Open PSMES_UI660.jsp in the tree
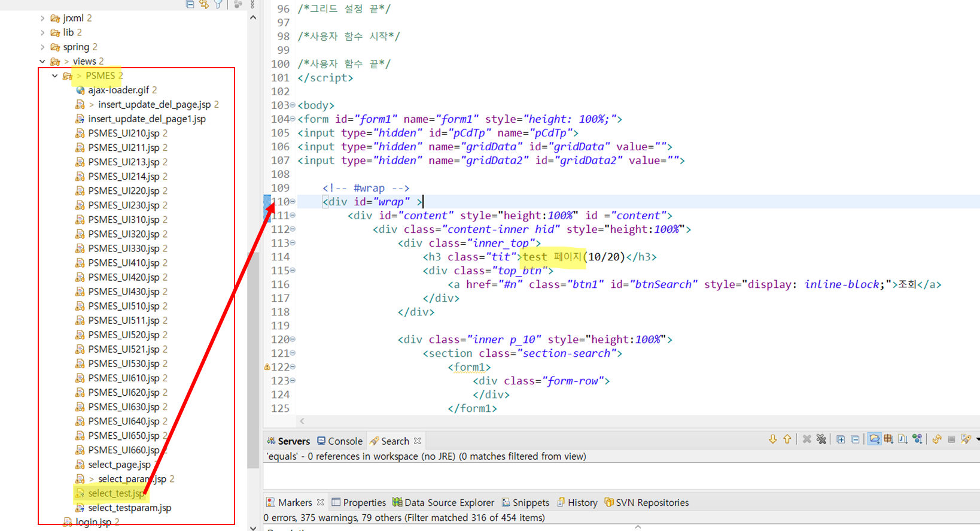The height and width of the screenshot is (531, 980). (123, 450)
